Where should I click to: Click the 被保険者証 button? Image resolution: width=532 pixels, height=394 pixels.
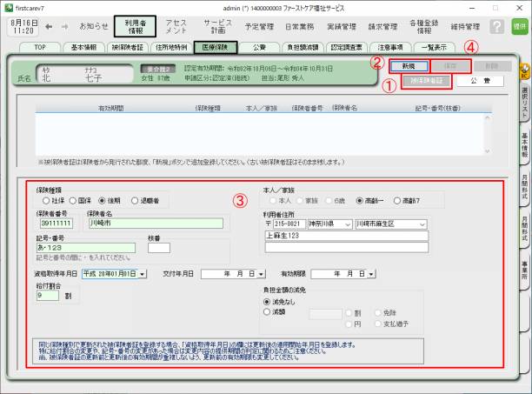[x=428, y=81]
